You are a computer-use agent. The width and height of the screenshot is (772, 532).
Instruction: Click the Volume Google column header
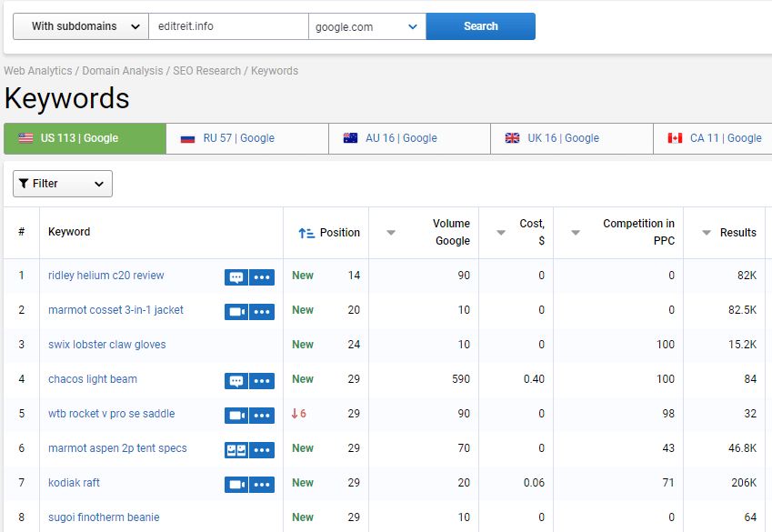tap(452, 232)
